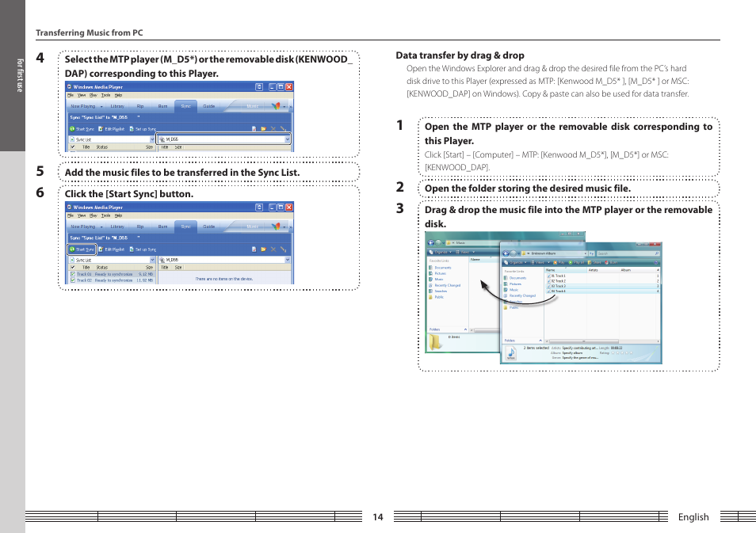Open the M_D5 device dropdown in step 4 screenshot
Screen dimensions: 756x533
[288, 139]
